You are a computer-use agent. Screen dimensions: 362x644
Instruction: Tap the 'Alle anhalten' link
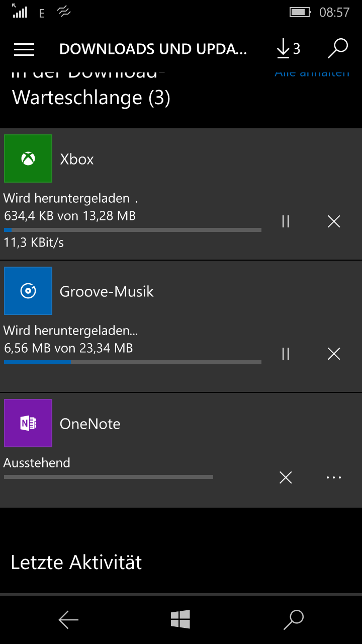coord(312,73)
